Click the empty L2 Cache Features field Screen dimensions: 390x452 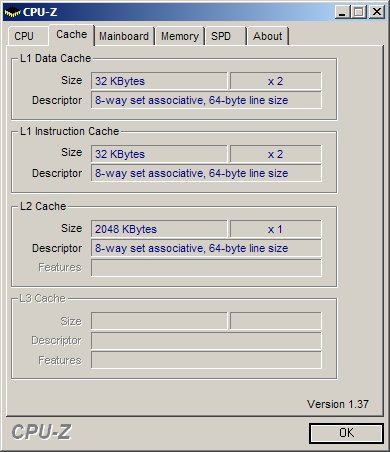pos(206,268)
